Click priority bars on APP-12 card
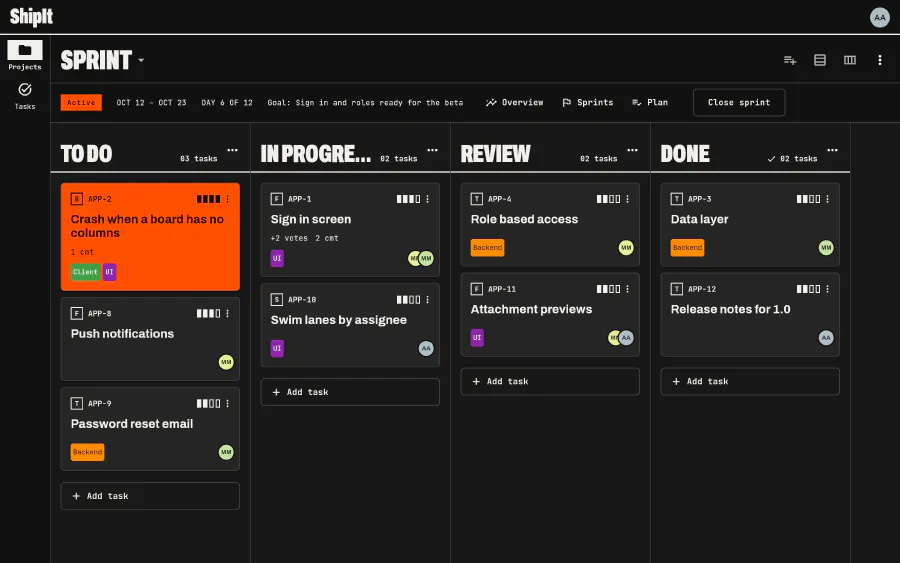The height and width of the screenshot is (563, 900). 808,289
